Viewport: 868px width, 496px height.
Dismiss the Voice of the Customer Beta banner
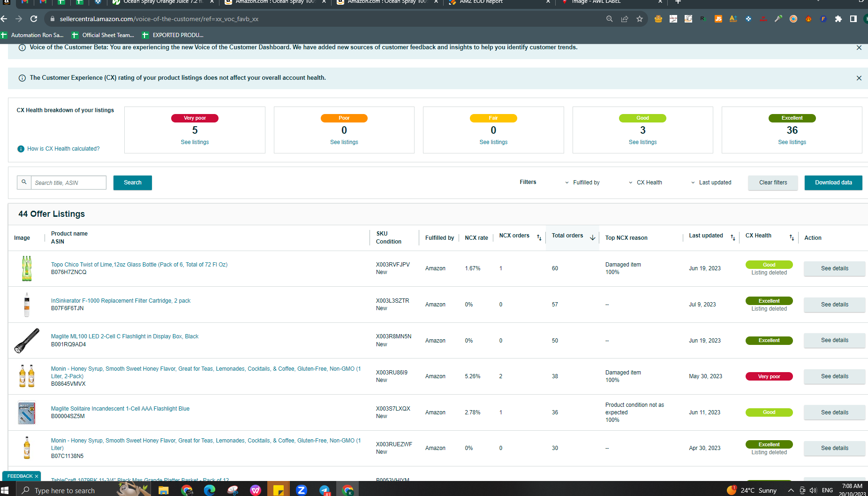tap(859, 48)
